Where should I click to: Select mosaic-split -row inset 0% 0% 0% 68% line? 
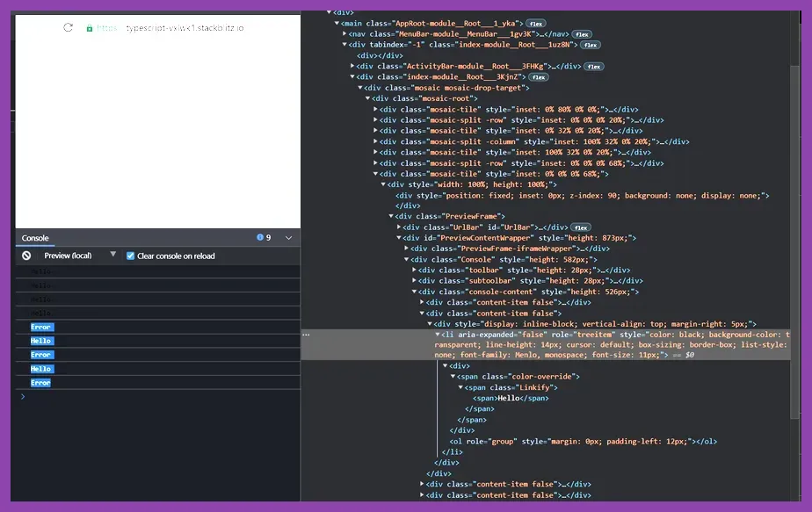coord(521,163)
